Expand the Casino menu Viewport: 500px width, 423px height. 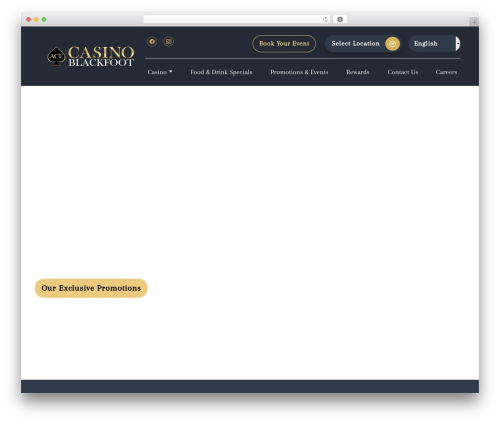point(160,72)
